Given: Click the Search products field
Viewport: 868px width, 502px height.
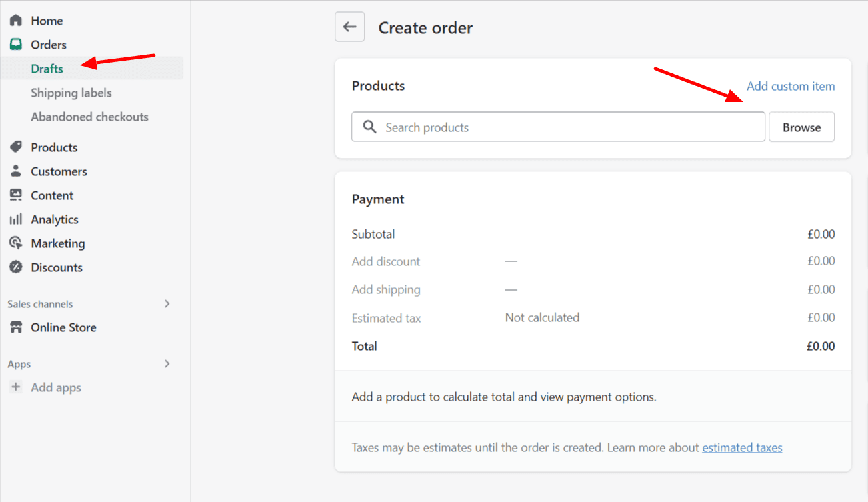Looking at the screenshot, I should [558, 127].
